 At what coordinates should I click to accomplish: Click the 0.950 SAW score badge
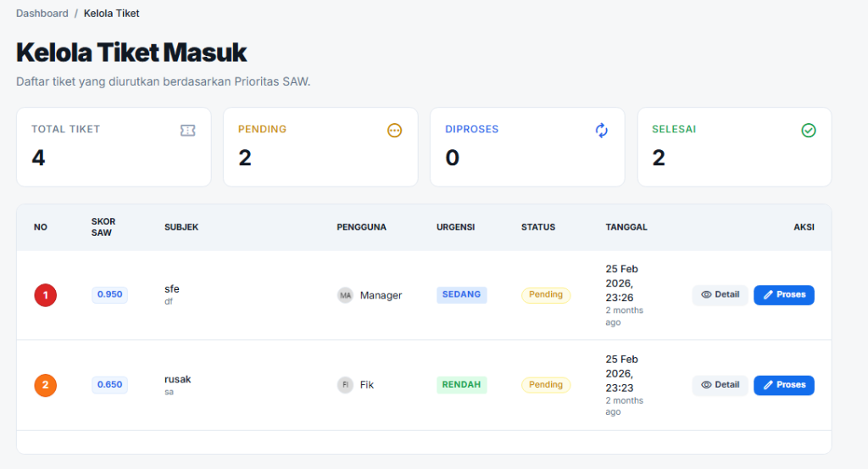click(109, 294)
